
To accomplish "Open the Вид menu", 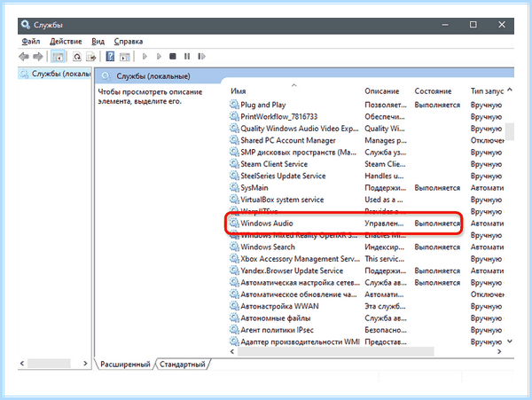I will [98, 42].
